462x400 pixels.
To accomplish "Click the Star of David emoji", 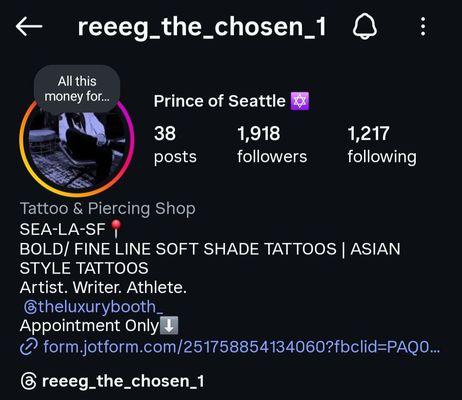I will pos(300,101).
